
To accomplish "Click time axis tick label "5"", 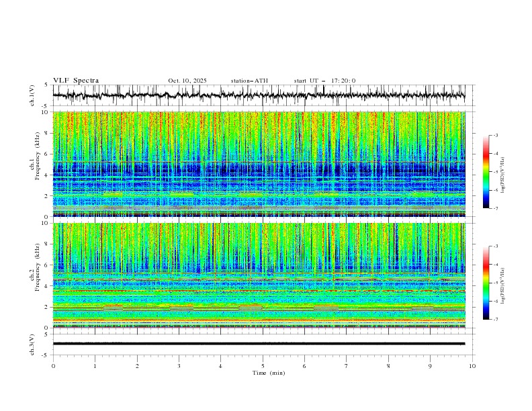I will point(263,366).
